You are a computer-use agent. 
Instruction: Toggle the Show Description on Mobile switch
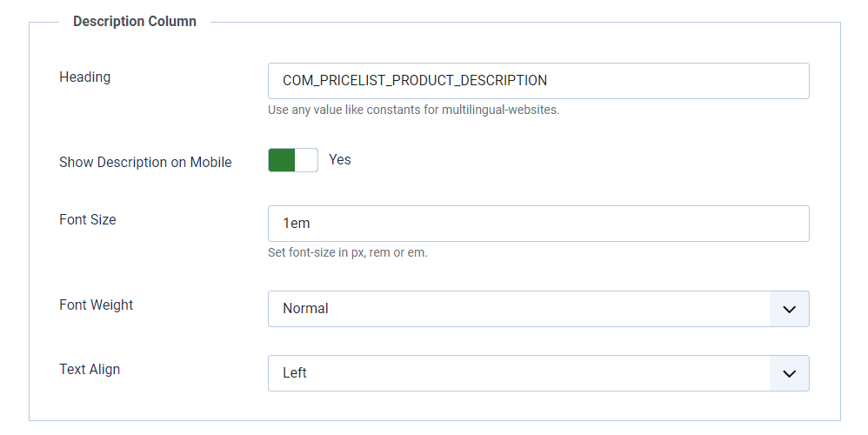click(293, 160)
